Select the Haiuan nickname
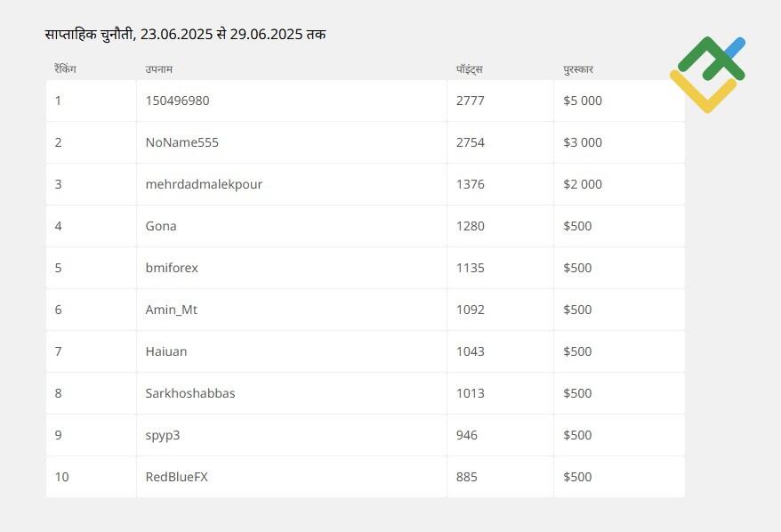This screenshot has height=532, width=781. (166, 351)
